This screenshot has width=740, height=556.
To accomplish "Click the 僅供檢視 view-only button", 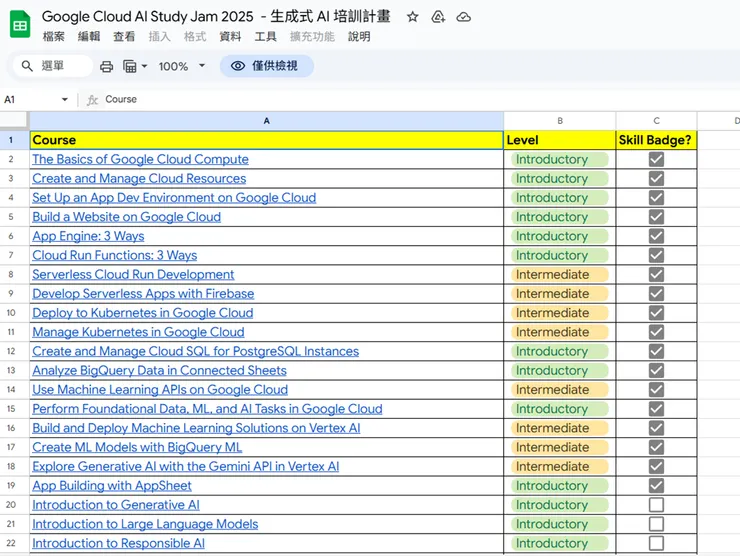I will click(267, 66).
